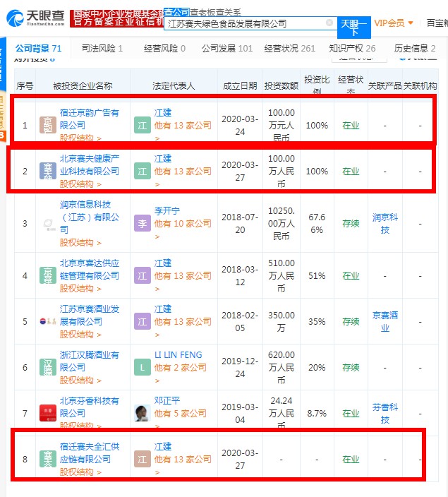Click 邓正平 profile photo
The width and height of the screenshot is (448, 497).
point(143,413)
